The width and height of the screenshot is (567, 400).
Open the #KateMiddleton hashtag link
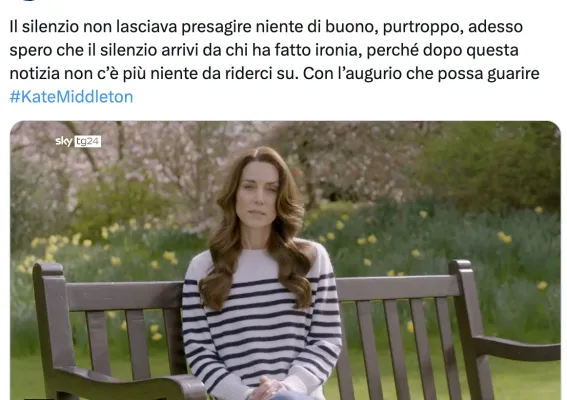71,97
